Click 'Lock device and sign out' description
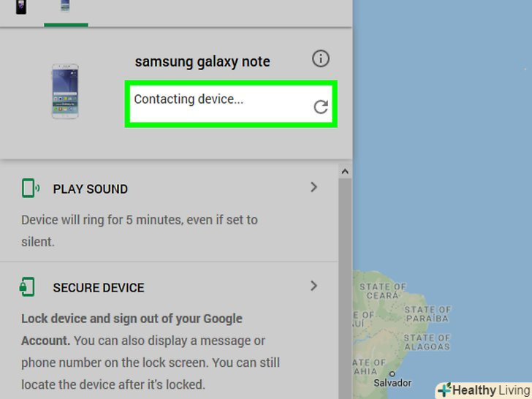This screenshot has height=399, width=532. 151,351
